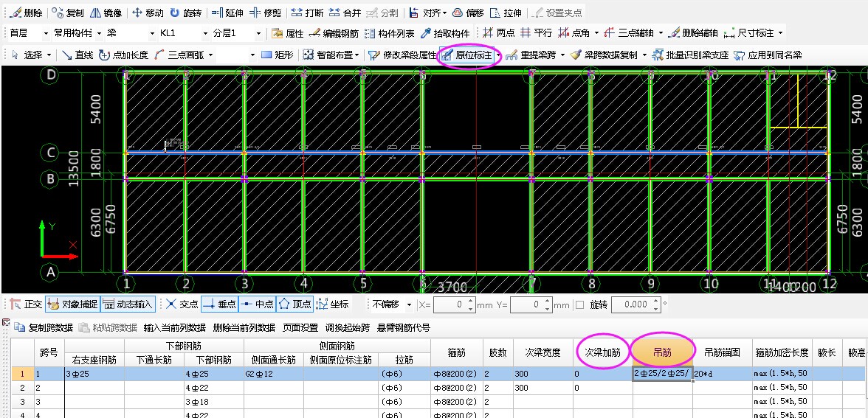Click 复制跨数据 copy span data
The image size is (868, 418).
(x=44, y=328)
